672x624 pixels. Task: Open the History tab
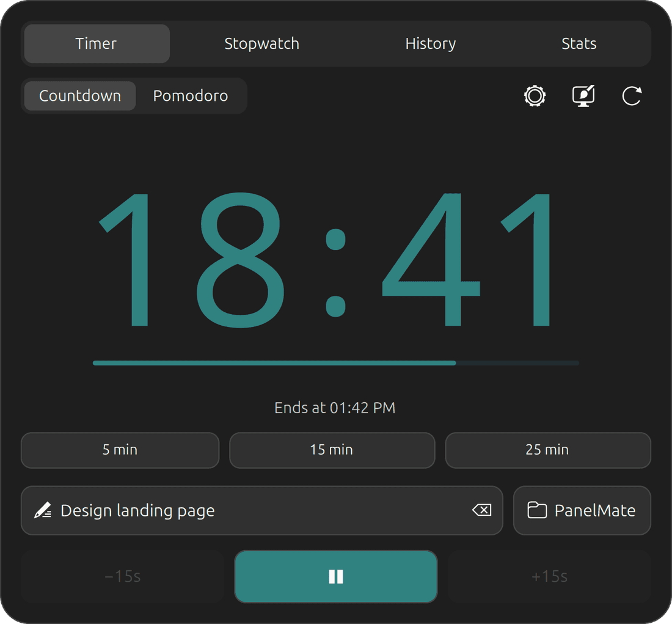(x=430, y=43)
